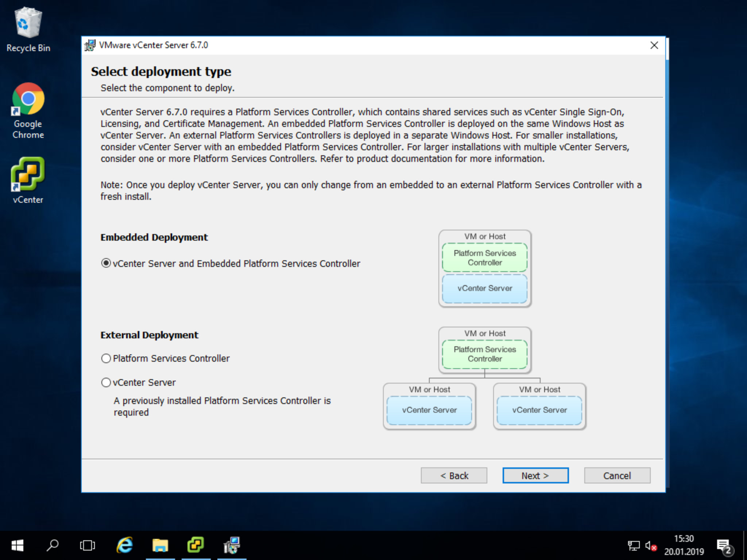747x560 pixels.
Task: Click the taskbar clock and date
Action: pyautogui.click(x=684, y=545)
